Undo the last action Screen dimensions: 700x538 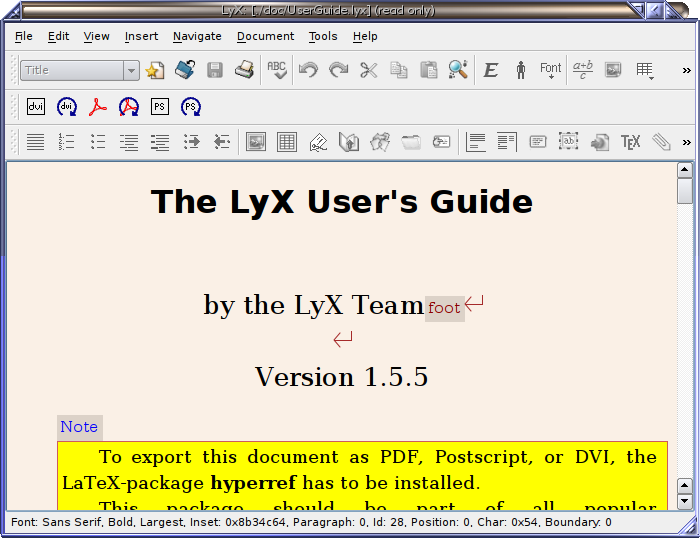tap(308, 70)
